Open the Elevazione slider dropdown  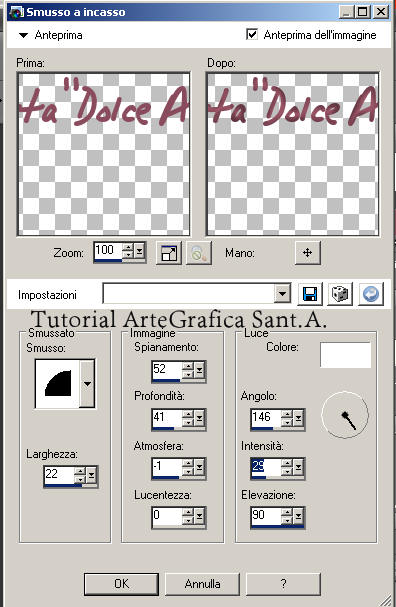pos(298,517)
